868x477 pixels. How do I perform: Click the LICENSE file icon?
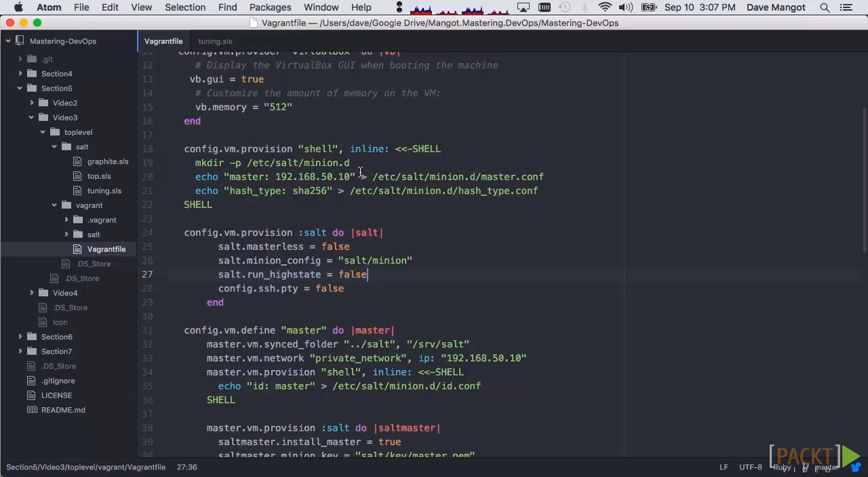click(x=32, y=396)
